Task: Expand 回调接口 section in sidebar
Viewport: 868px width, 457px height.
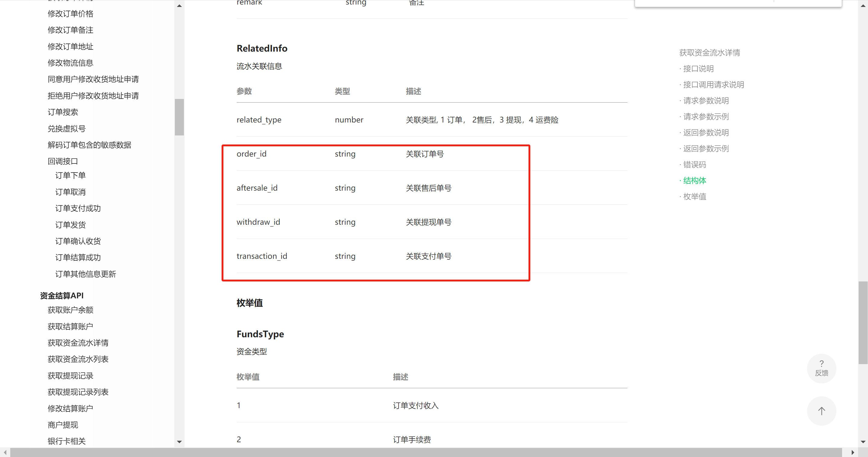Action: tap(63, 161)
